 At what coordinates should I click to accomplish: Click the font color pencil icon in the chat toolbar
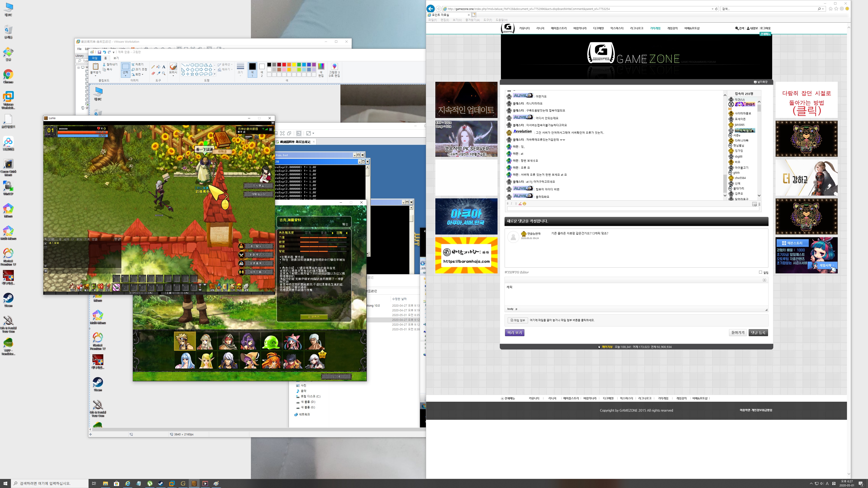pyautogui.click(x=520, y=204)
